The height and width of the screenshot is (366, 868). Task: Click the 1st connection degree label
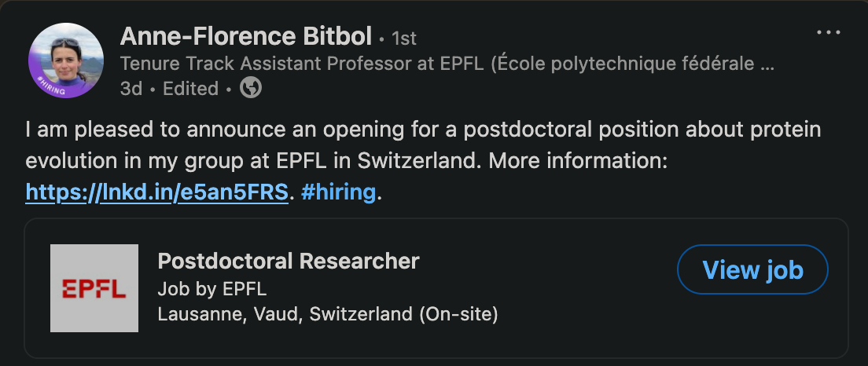pyautogui.click(x=402, y=38)
